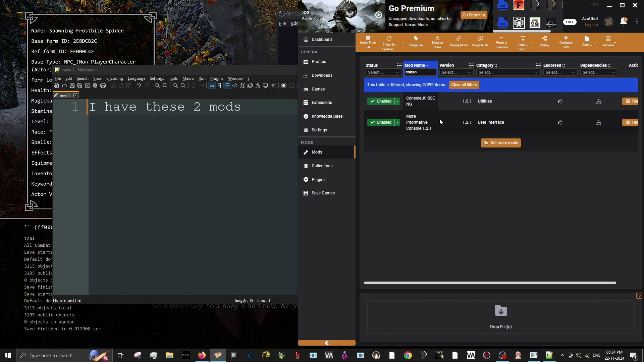
Task: Endorse More Informative Console 1.2.1
Action: pyautogui.click(x=560, y=122)
